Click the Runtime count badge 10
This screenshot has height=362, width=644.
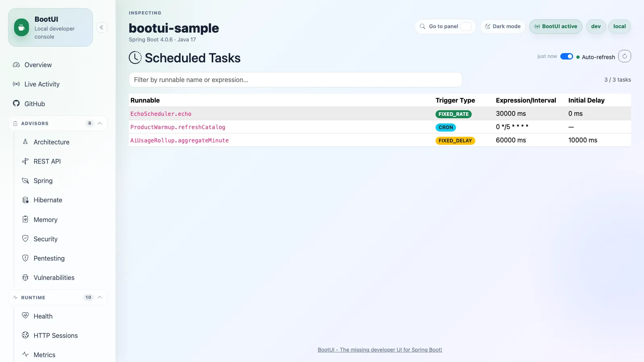pos(88,298)
